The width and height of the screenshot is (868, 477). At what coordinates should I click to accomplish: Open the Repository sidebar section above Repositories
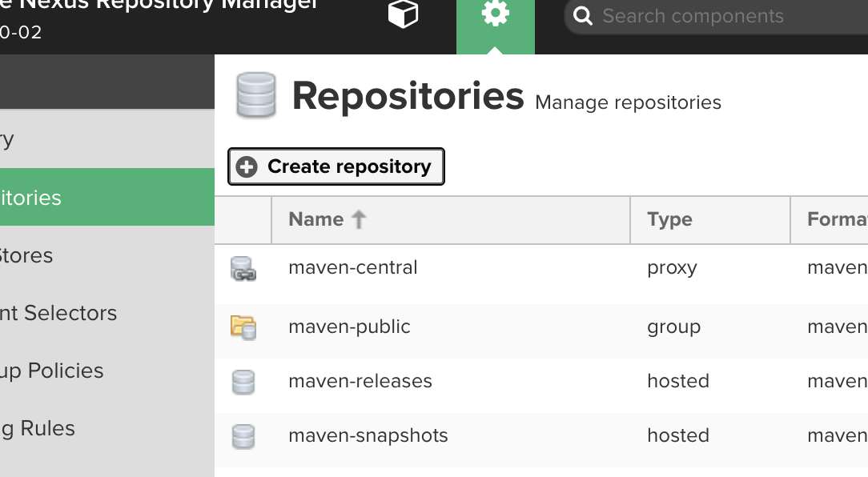tap(106, 139)
